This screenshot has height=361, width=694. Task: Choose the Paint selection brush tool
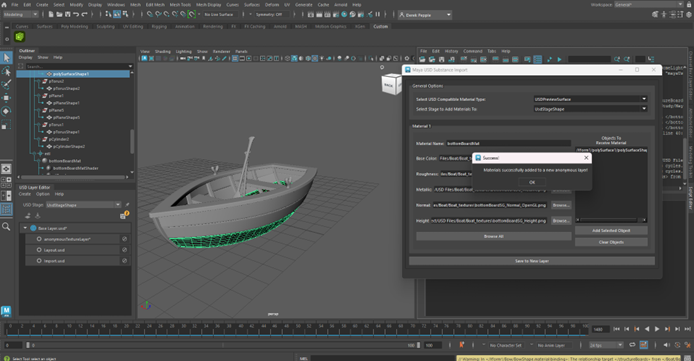coord(6,84)
